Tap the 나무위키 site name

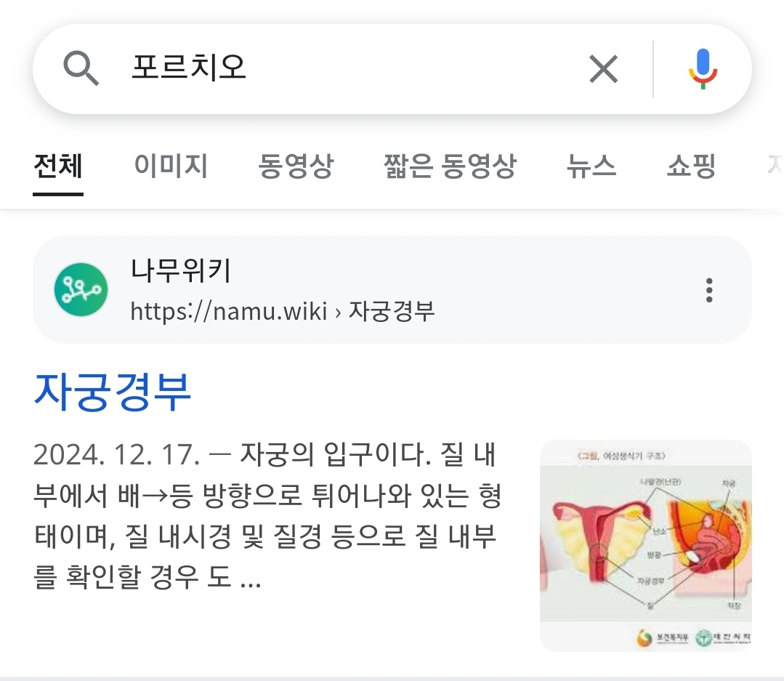click(181, 271)
